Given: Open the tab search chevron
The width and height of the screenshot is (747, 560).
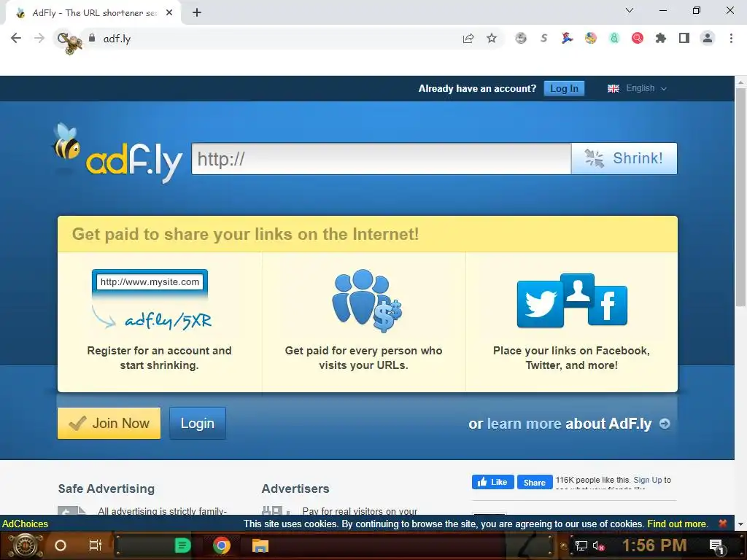Looking at the screenshot, I should pyautogui.click(x=630, y=10).
